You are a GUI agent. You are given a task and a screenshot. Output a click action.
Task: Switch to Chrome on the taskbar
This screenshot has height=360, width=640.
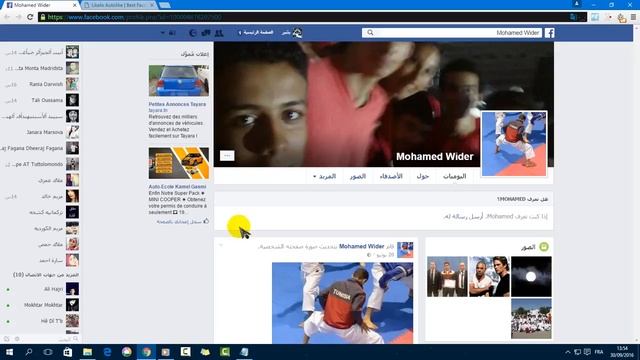click(x=147, y=352)
